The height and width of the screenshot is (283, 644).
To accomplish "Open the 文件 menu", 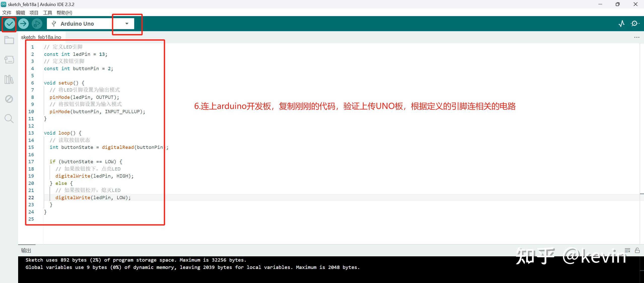I will (x=7, y=12).
